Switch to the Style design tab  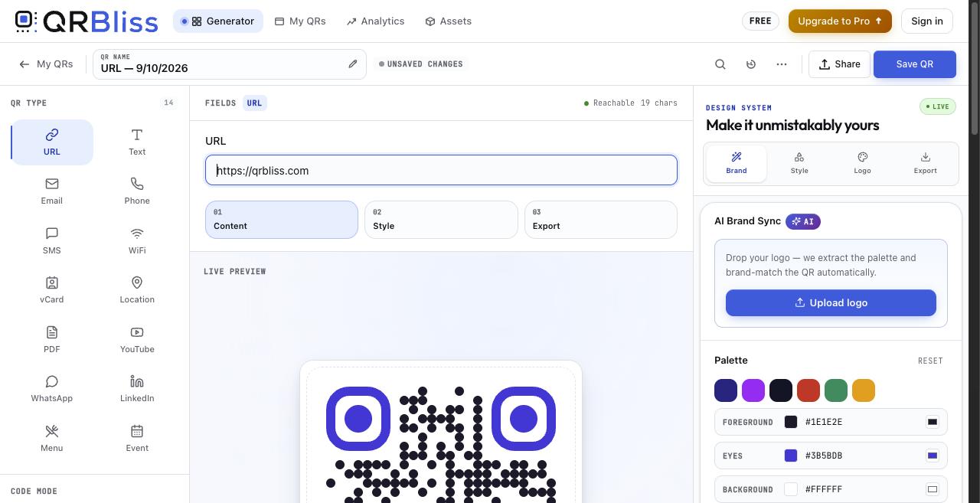(799, 163)
